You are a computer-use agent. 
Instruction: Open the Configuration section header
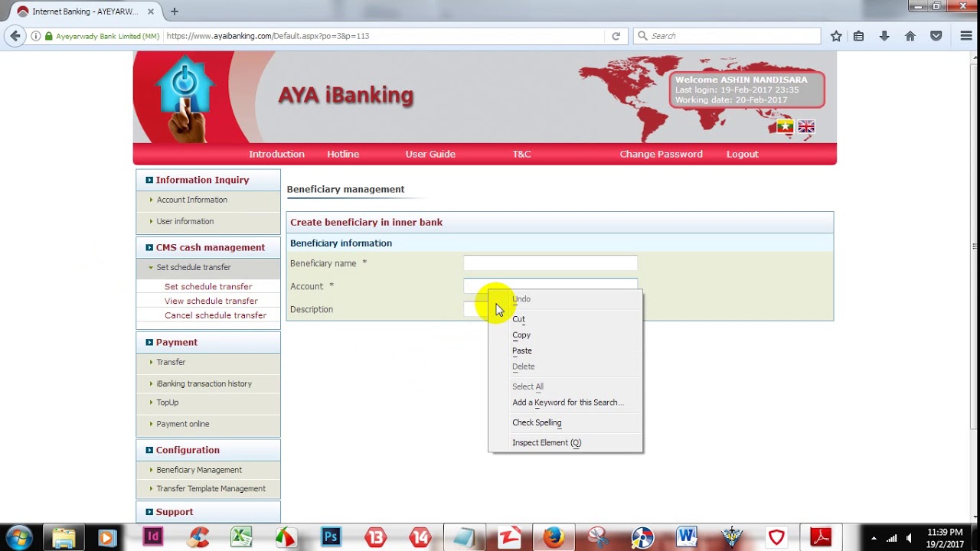(x=208, y=450)
